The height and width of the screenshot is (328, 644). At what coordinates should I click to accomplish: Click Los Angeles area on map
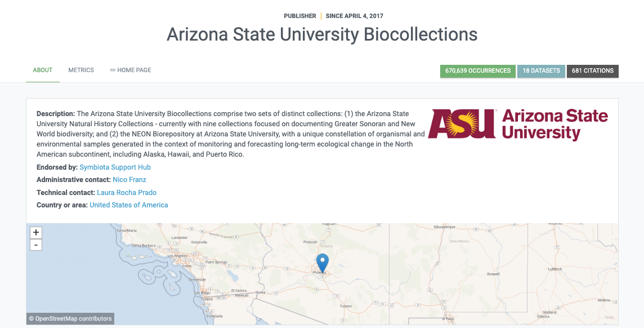pos(177,255)
